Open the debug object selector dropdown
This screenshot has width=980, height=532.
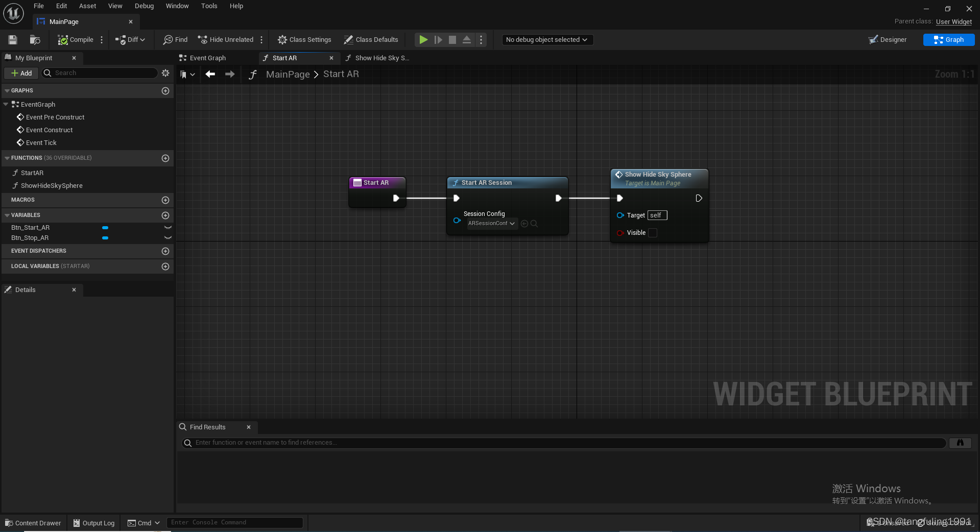coord(547,40)
